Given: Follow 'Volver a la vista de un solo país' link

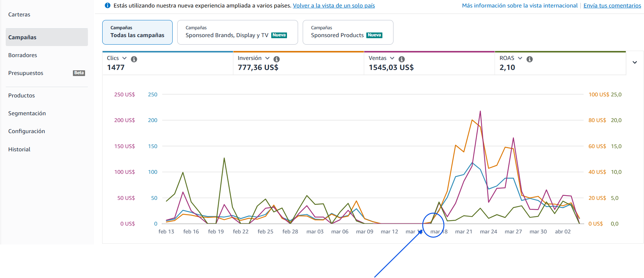Looking at the screenshot, I should tap(334, 6).
